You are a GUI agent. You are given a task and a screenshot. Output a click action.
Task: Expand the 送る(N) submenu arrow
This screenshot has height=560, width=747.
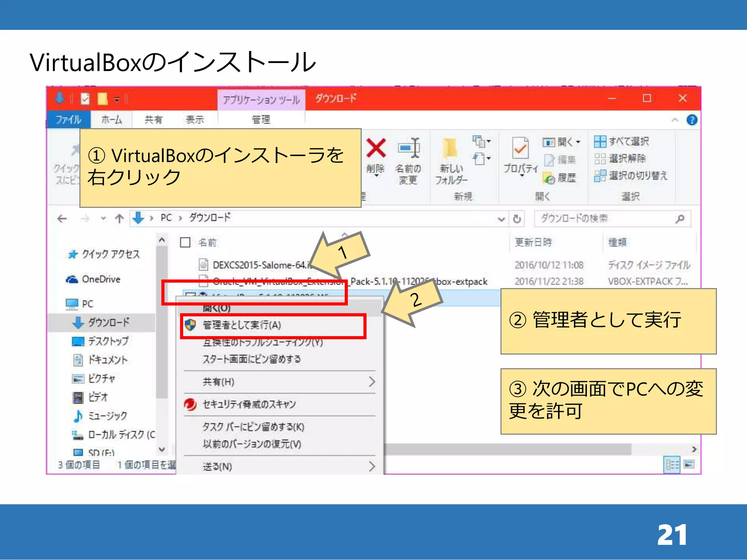pyautogui.click(x=372, y=466)
